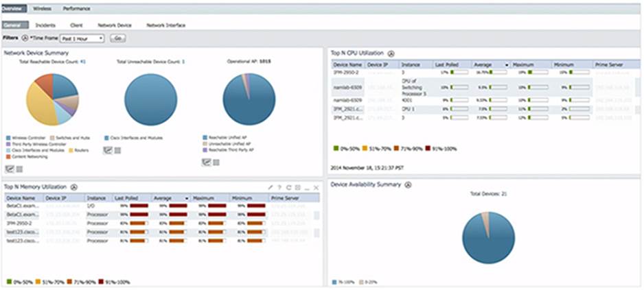Sort Memory table by Average column arrow
This screenshot has width=644, height=290.
coord(187,199)
